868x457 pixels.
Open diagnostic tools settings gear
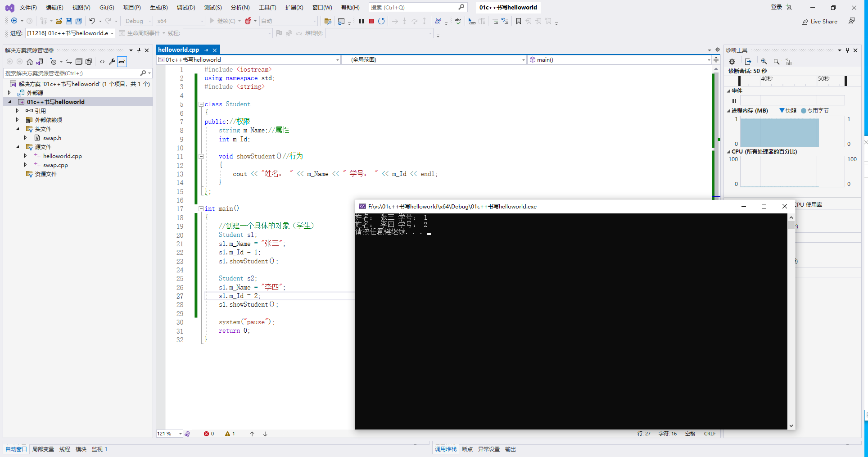pos(732,62)
